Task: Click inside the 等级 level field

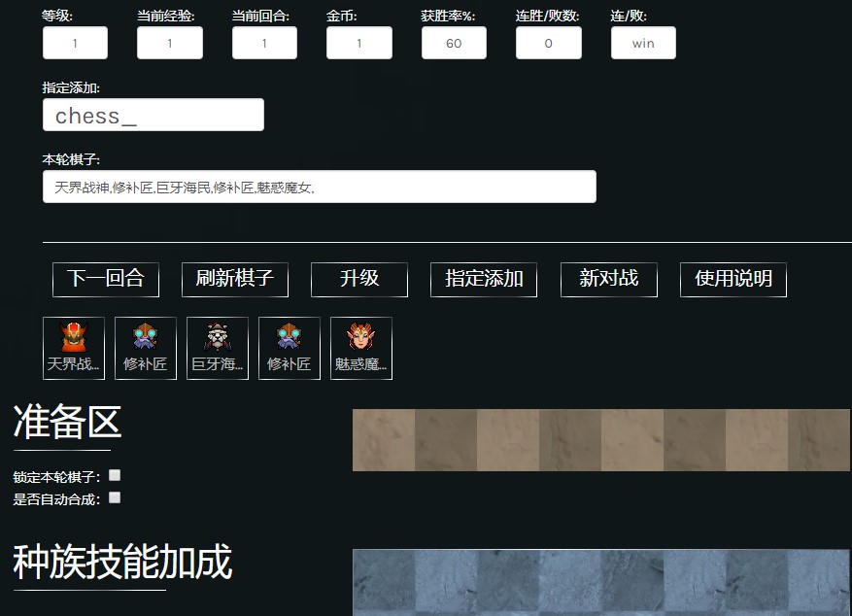Action: [x=75, y=43]
